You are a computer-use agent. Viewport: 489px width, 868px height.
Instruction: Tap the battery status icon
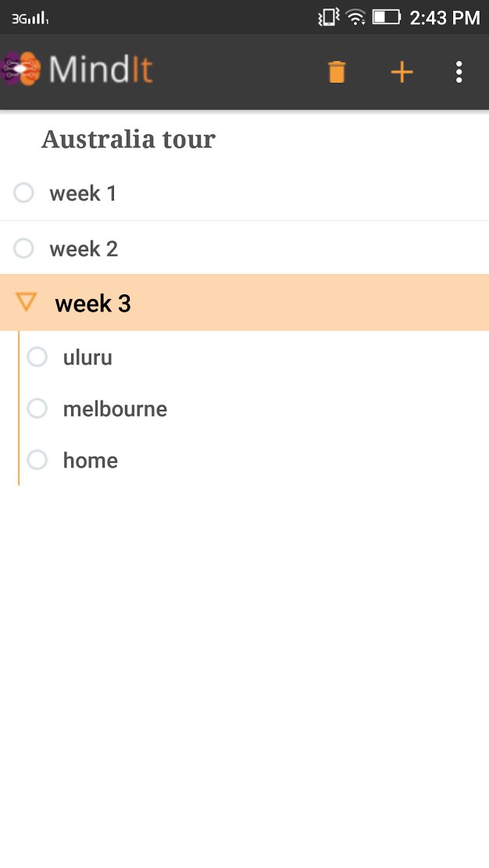click(x=386, y=17)
